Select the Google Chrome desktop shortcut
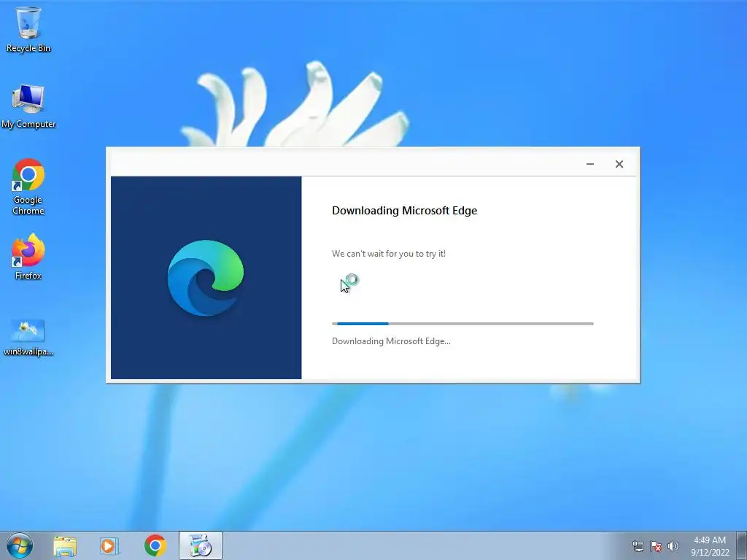This screenshot has height=560, width=747. pos(28,186)
